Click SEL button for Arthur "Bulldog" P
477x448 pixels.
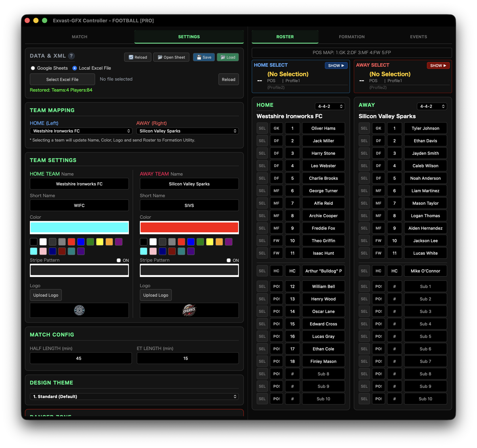click(262, 271)
